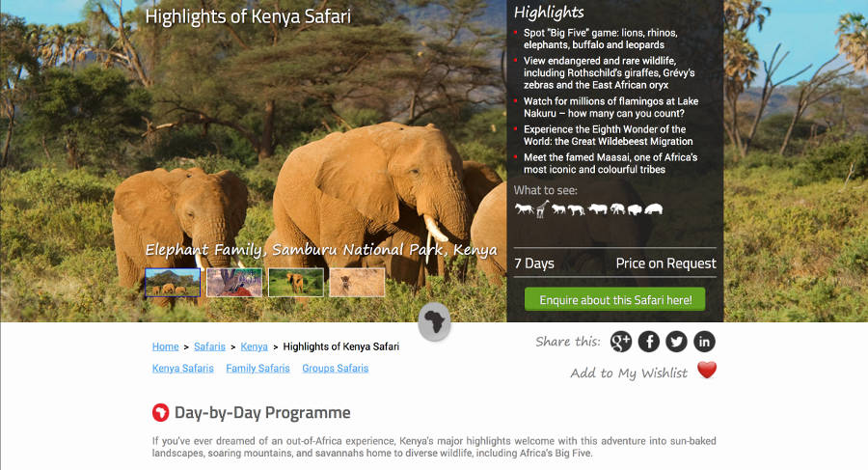
Task: Open the Family Safaris link
Action: 258,368
